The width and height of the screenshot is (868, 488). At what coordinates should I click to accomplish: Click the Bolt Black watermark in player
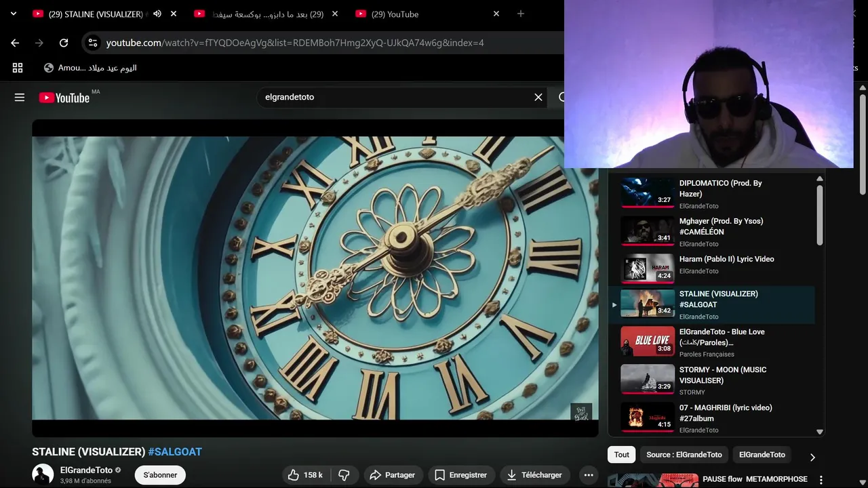pyautogui.click(x=581, y=413)
